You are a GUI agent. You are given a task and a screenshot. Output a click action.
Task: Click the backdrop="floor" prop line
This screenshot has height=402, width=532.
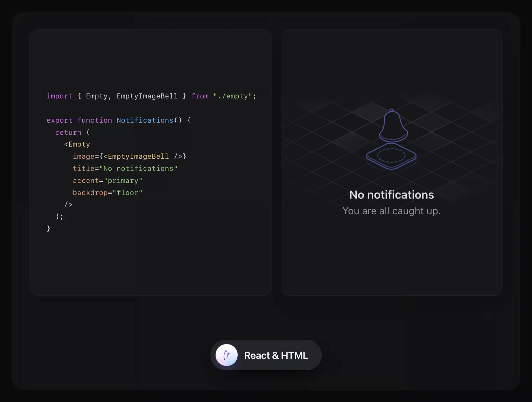[x=107, y=193]
